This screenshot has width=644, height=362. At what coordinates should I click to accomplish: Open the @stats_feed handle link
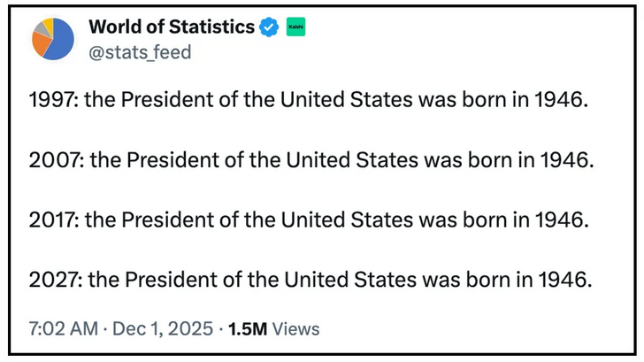tap(140, 52)
